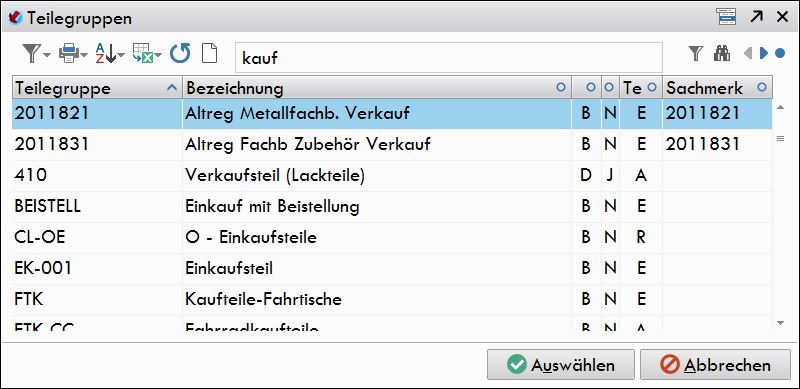Click the blue next-result arrow
Screen dimensions: 800x389
(x=764, y=53)
